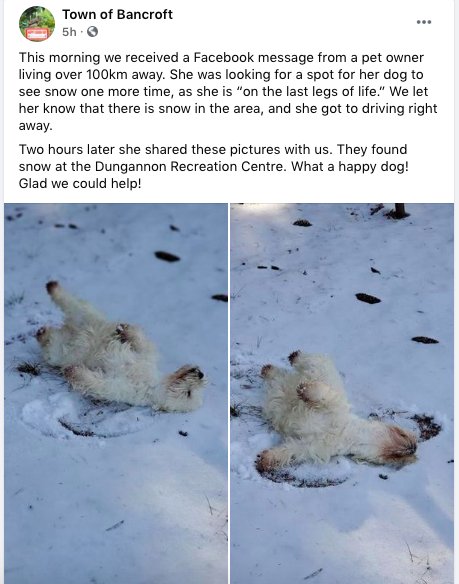Open the three-dot post options menu
Screen dimensions: 459x584
tap(424, 22)
